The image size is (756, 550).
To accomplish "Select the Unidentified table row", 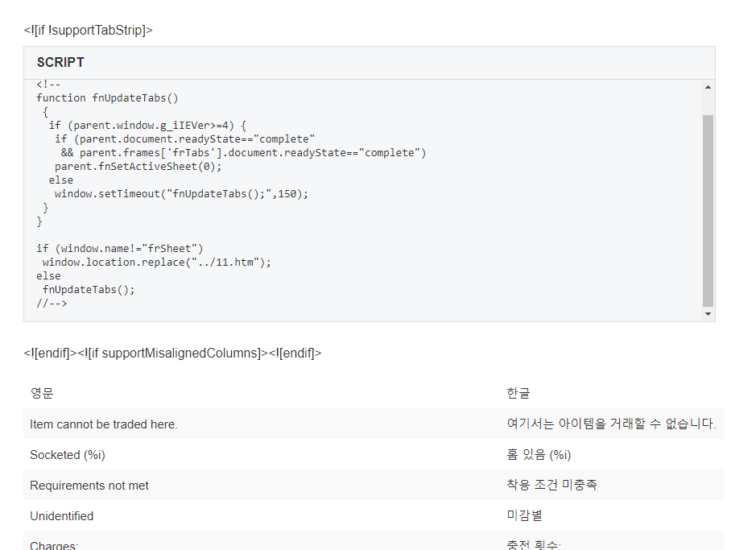I will [x=60, y=515].
